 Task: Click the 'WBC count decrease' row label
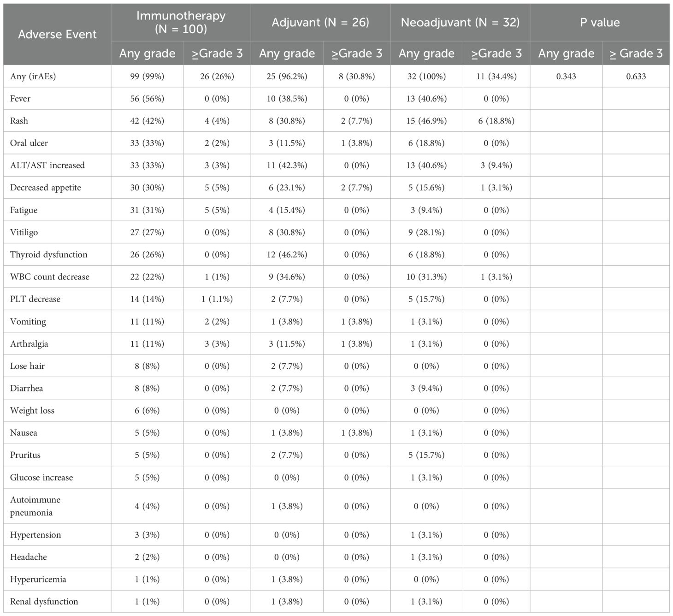pyautogui.click(x=49, y=277)
